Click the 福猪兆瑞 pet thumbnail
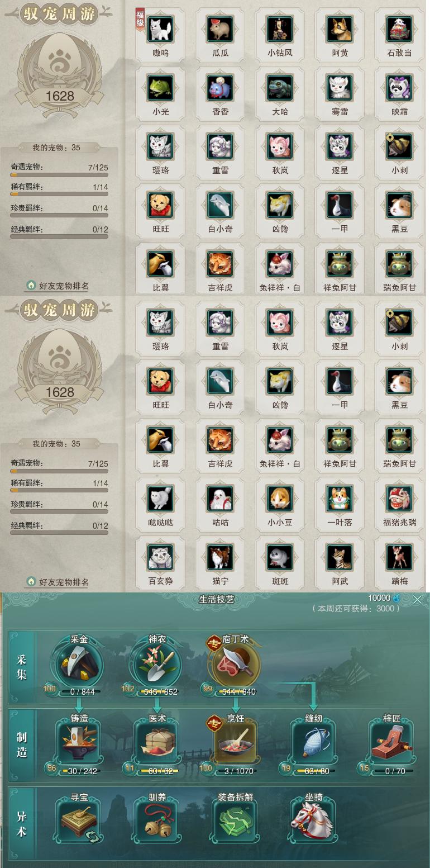Image resolution: width=430 pixels, height=868 pixels. pos(399,499)
